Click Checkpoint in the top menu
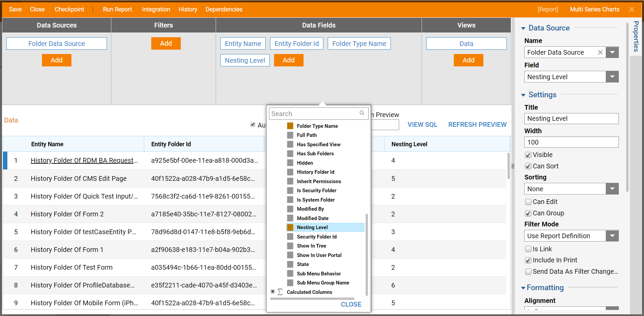This screenshot has height=316, width=644. click(x=69, y=9)
